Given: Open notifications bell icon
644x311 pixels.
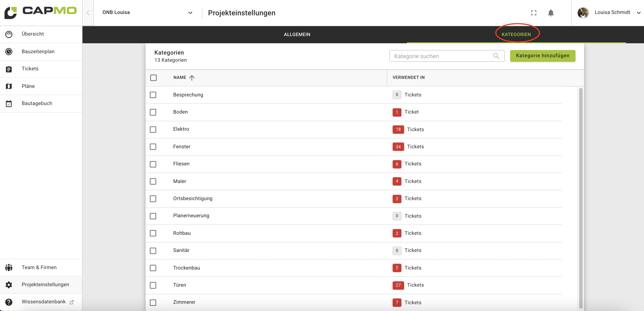Looking at the screenshot, I should 550,13.
